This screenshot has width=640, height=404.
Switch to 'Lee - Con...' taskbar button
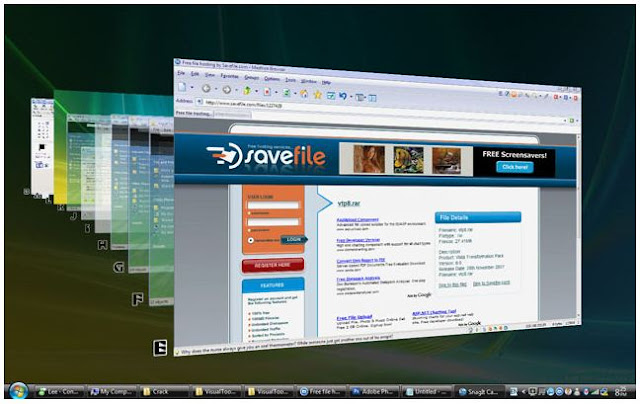[60, 392]
